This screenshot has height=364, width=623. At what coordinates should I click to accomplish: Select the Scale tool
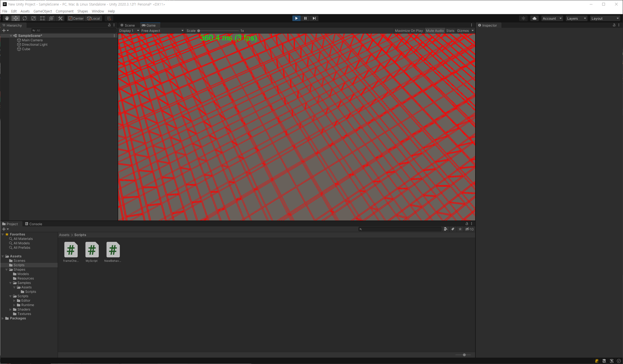coord(34,18)
